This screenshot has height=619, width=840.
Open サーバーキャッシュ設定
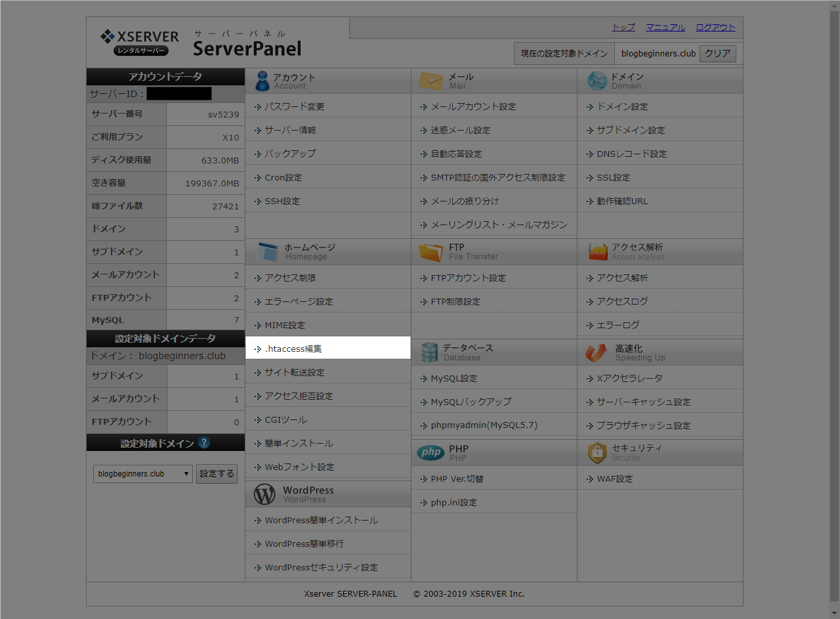[644, 402]
